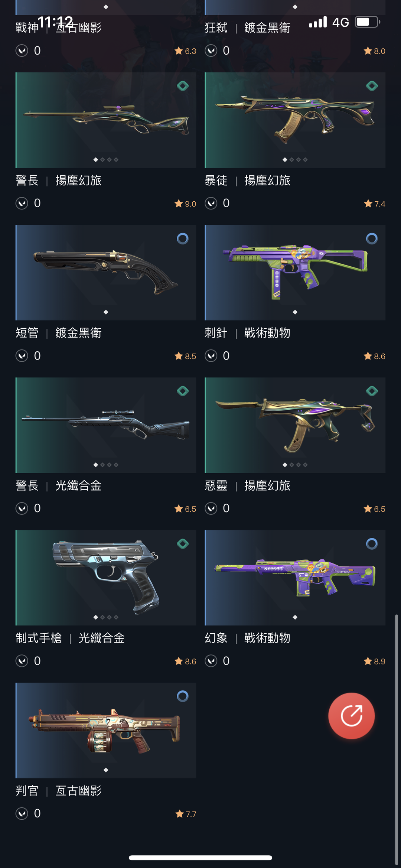Select last variant dot on 制式手槍 光纖合金
The width and height of the screenshot is (401, 868).
116,617
